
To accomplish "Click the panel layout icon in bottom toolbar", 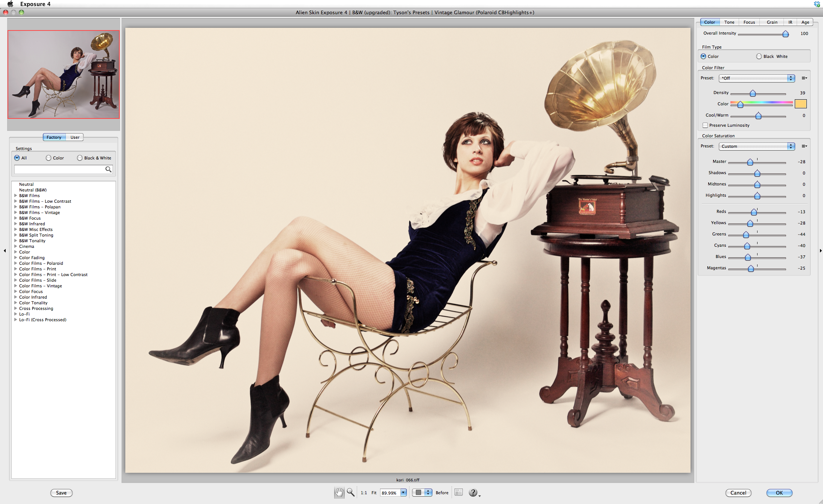I will (x=458, y=492).
